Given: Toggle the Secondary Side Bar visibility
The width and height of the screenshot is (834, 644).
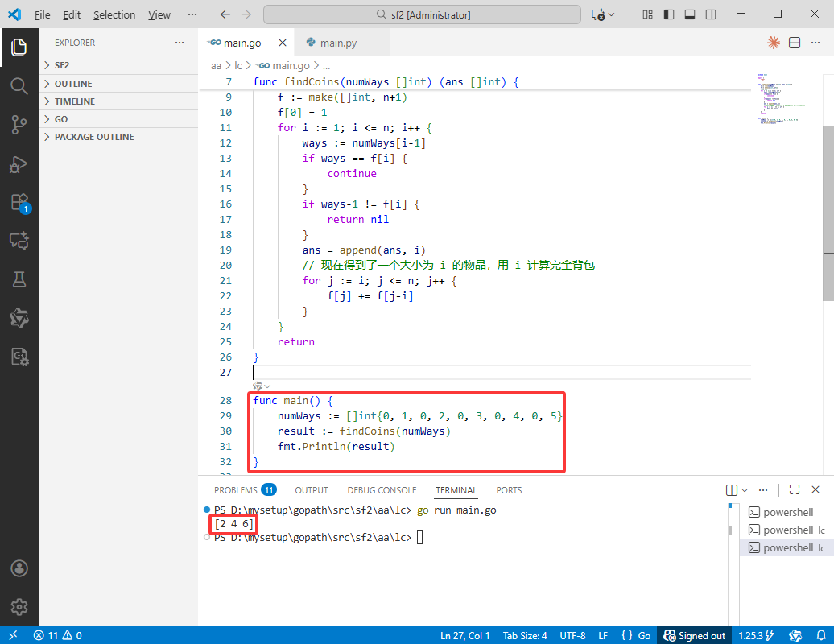Looking at the screenshot, I should pos(711,14).
